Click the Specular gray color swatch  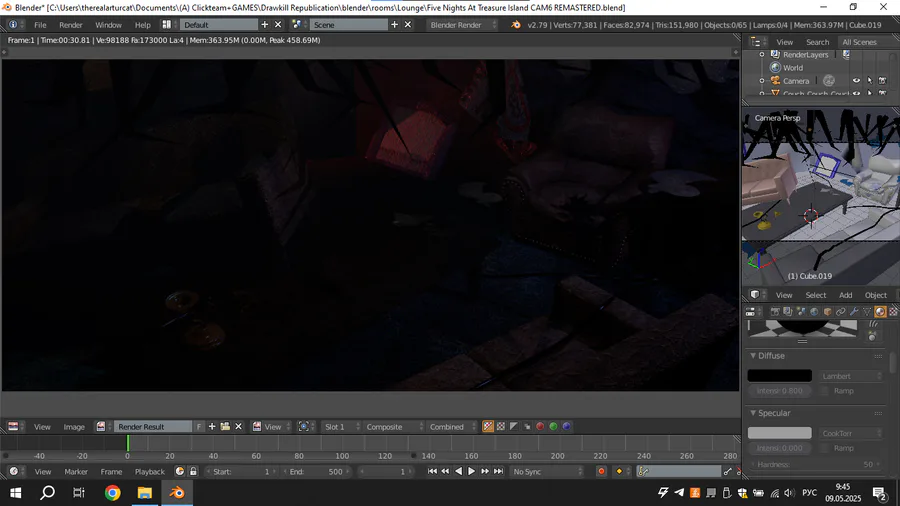click(779, 433)
